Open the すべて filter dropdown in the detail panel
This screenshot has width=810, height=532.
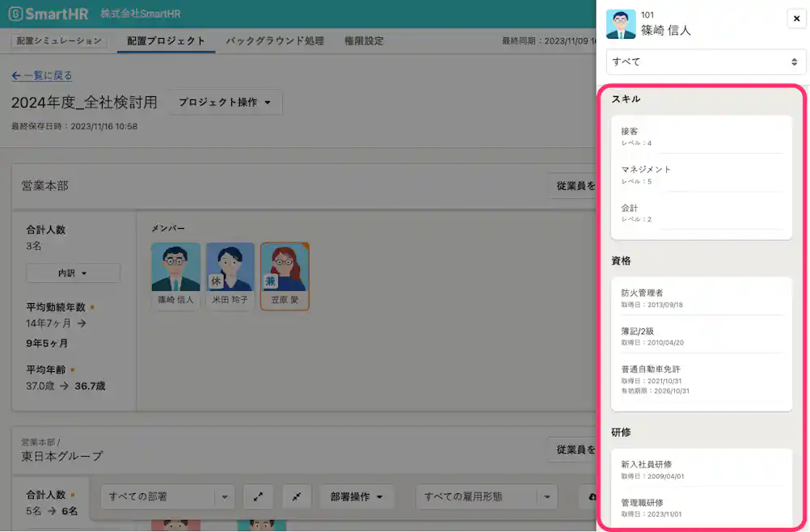(x=704, y=62)
